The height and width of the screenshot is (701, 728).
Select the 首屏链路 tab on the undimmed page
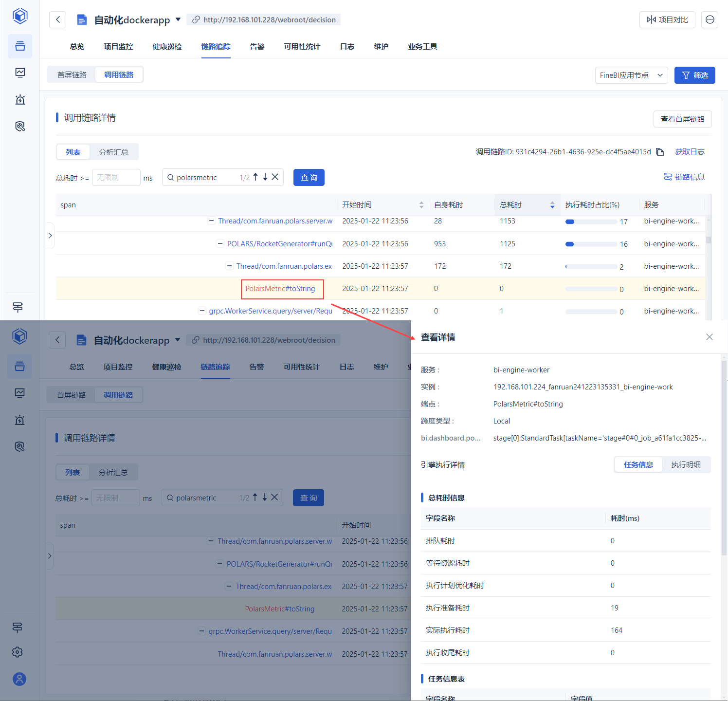pyautogui.click(x=72, y=74)
